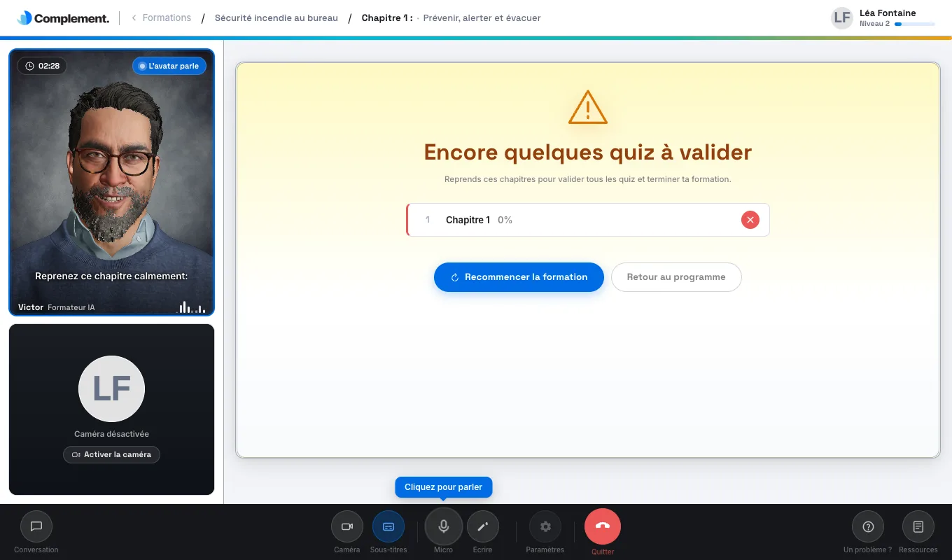Click the Complement. logo

pos(63,18)
